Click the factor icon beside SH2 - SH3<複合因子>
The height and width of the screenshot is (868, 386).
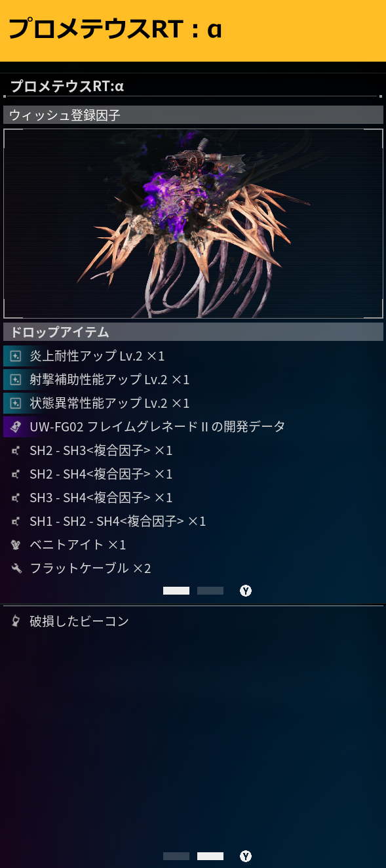coord(16,451)
